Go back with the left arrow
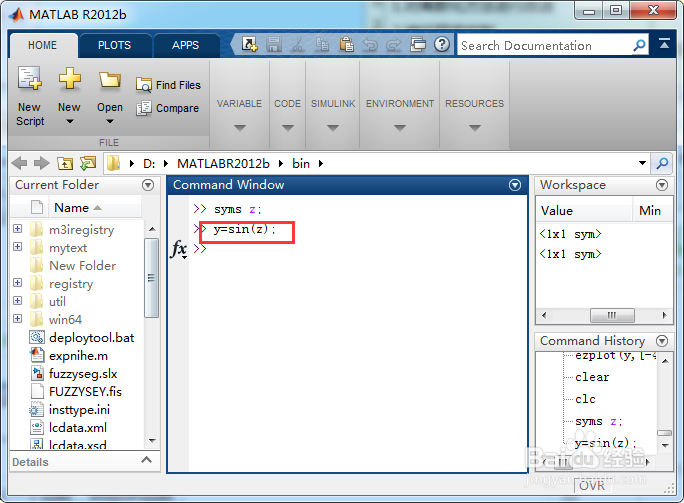684x503 pixels. coord(19,164)
